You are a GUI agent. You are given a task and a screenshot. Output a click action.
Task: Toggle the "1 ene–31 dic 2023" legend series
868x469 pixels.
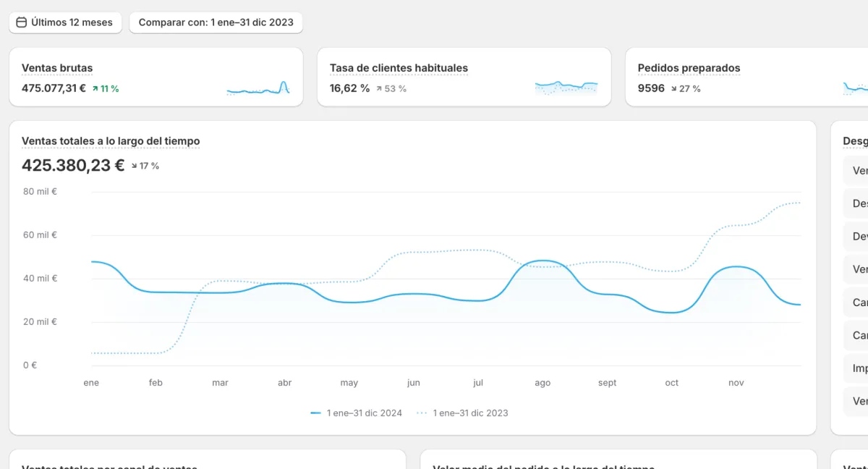(470, 413)
